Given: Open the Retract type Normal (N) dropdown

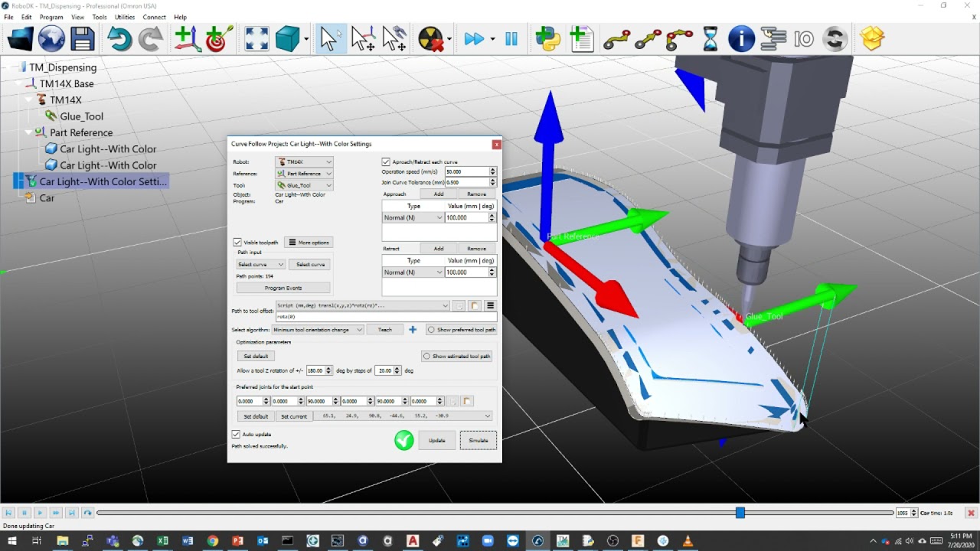Looking at the screenshot, I should click(x=413, y=272).
